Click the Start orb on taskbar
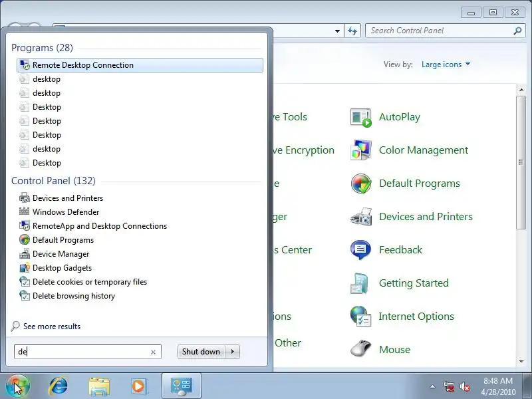The height and width of the screenshot is (399, 532). point(17,386)
